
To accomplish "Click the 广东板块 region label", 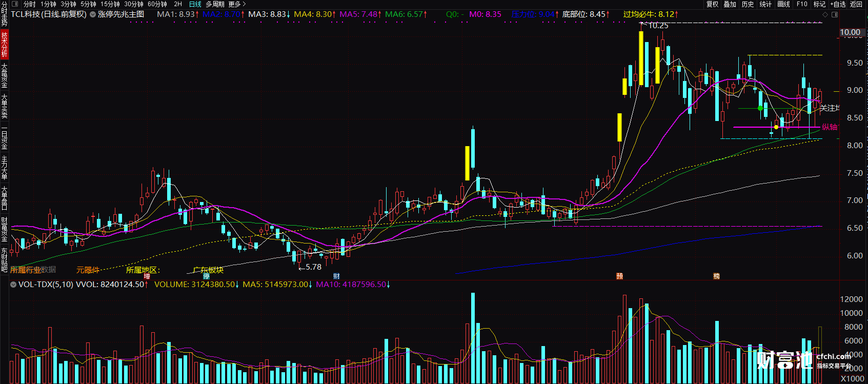I will (x=208, y=270).
